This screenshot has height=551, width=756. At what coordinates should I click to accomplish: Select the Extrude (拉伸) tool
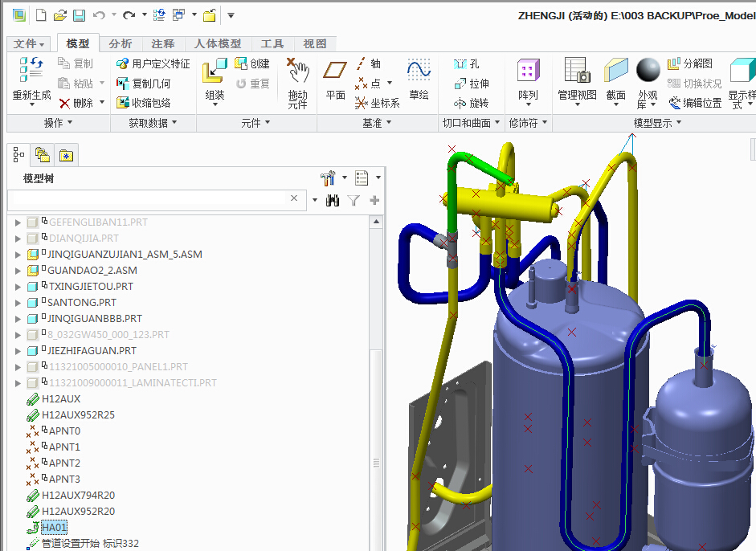point(472,84)
